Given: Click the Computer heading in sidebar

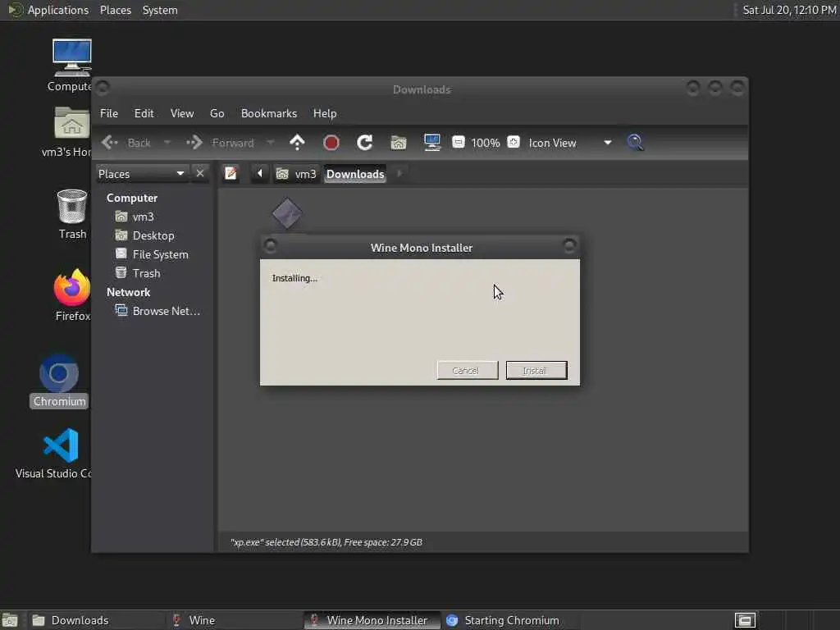Looking at the screenshot, I should 132,199.
